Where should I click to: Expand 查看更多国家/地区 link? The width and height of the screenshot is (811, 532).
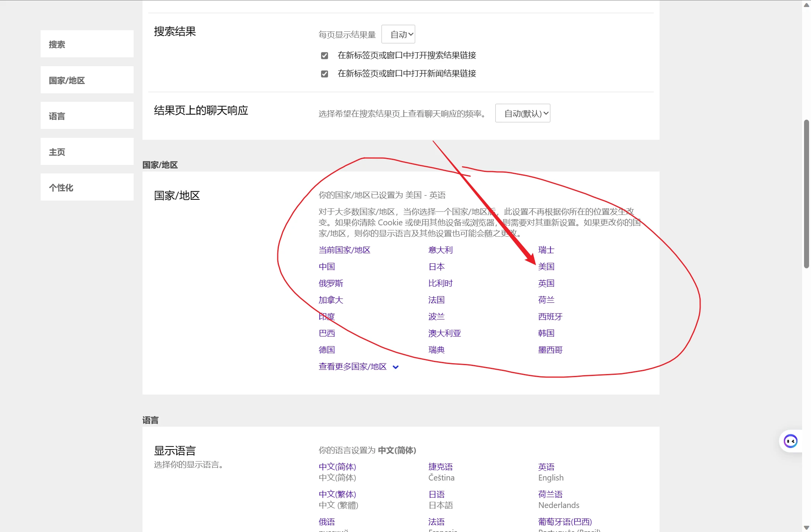352,367
